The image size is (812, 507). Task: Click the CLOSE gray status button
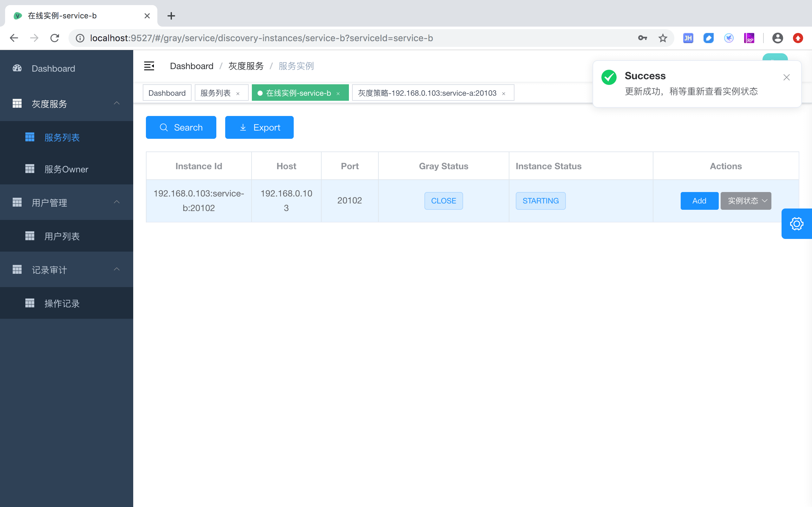(443, 200)
